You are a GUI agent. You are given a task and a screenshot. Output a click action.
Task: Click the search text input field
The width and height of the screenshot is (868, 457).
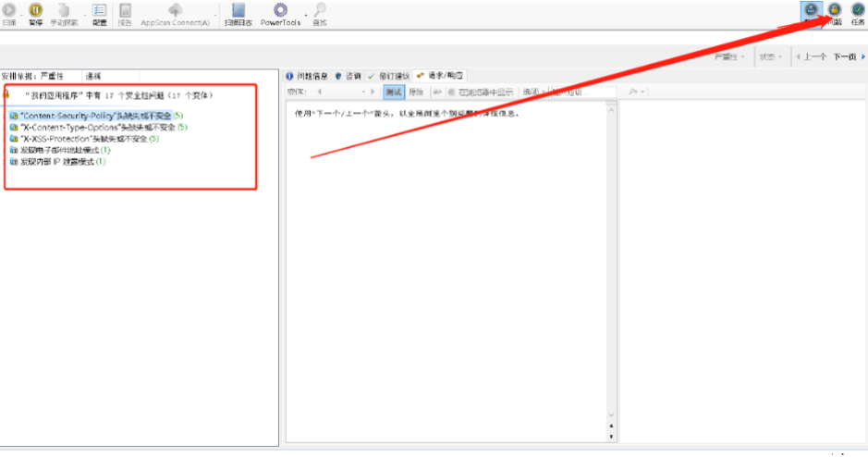click(x=582, y=92)
